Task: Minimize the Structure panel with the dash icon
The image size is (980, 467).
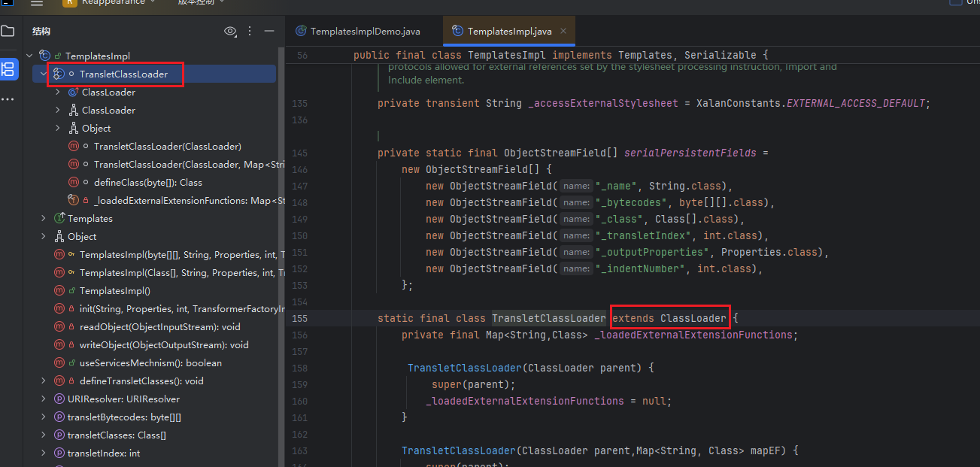Action: click(269, 31)
